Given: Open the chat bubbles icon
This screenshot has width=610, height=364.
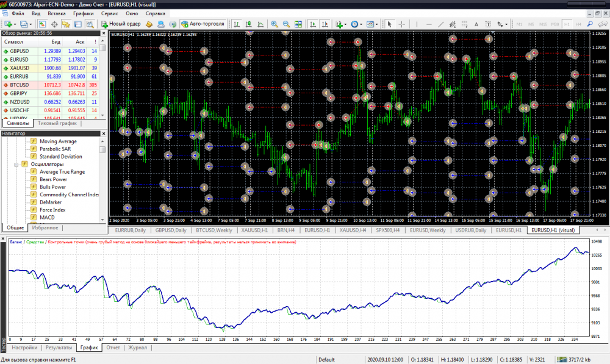Looking at the screenshot, I should (603, 24).
